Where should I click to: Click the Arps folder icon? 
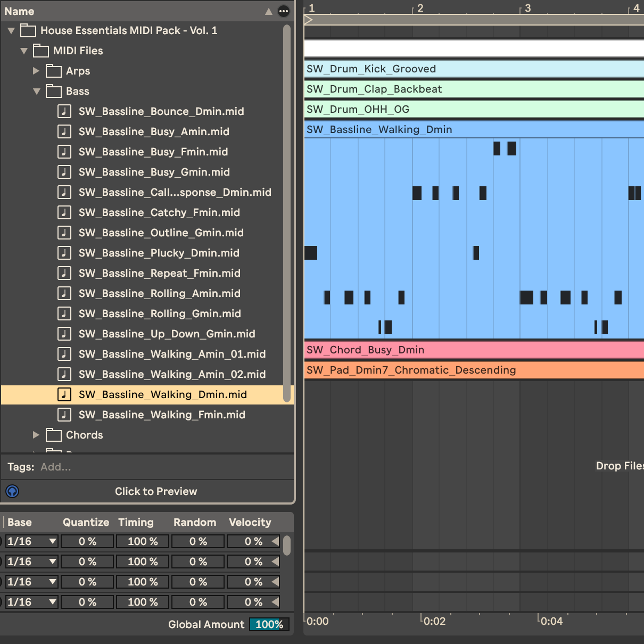coord(53,71)
